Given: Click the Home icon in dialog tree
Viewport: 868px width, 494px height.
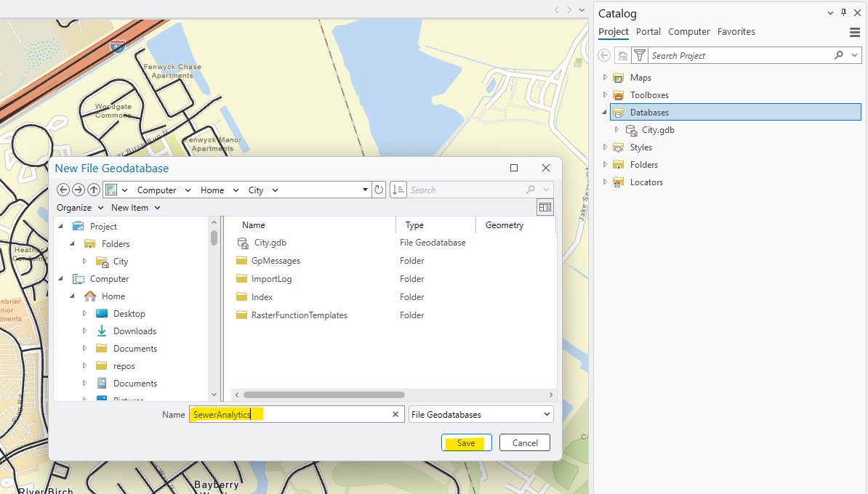Looking at the screenshot, I should (x=89, y=296).
